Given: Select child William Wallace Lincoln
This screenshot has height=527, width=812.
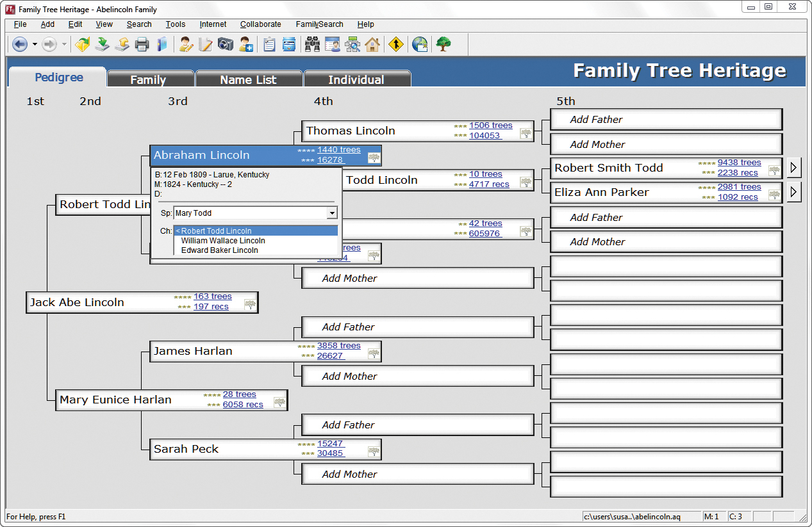Looking at the screenshot, I should (x=221, y=241).
